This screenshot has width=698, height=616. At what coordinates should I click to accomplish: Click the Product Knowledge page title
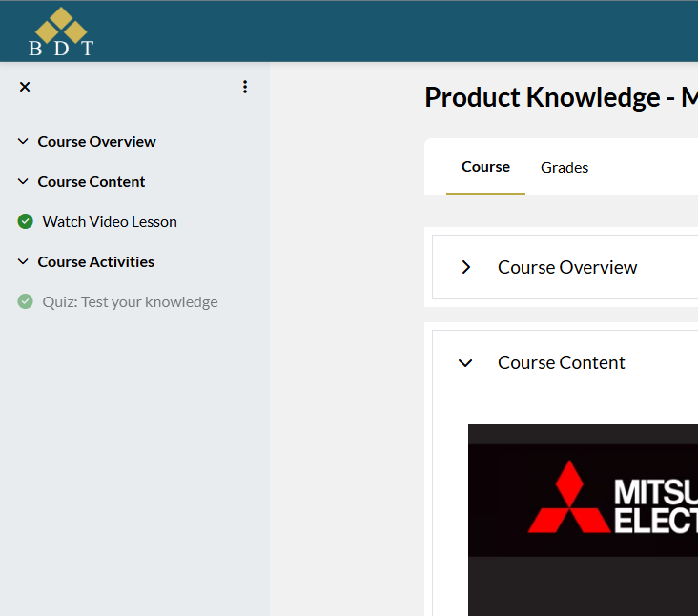pyautogui.click(x=561, y=97)
